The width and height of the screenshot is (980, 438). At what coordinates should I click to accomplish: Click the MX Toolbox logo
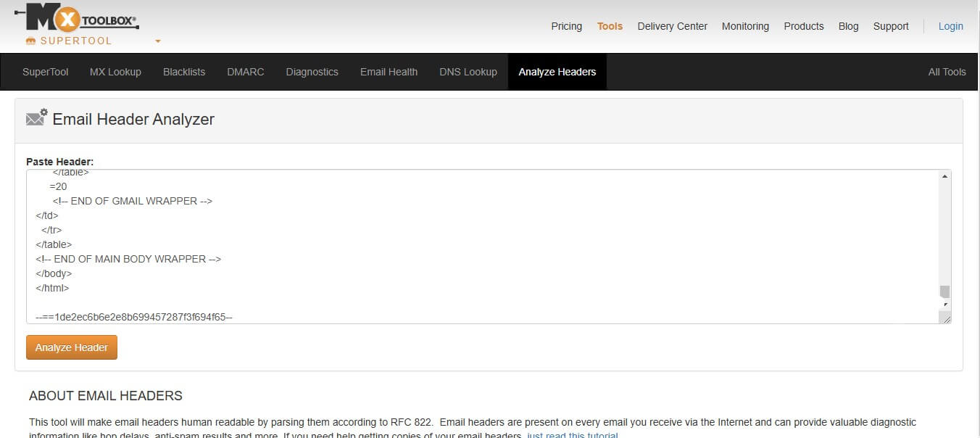click(76, 19)
